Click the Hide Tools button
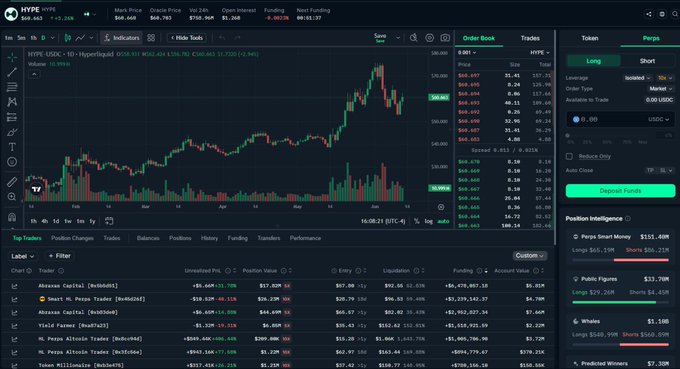 [187, 38]
